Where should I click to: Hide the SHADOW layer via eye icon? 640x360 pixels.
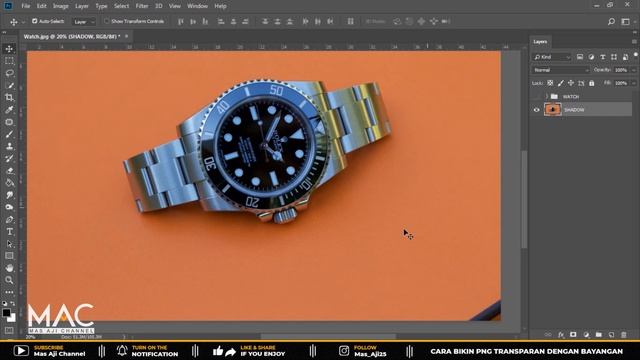click(x=536, y=110)
